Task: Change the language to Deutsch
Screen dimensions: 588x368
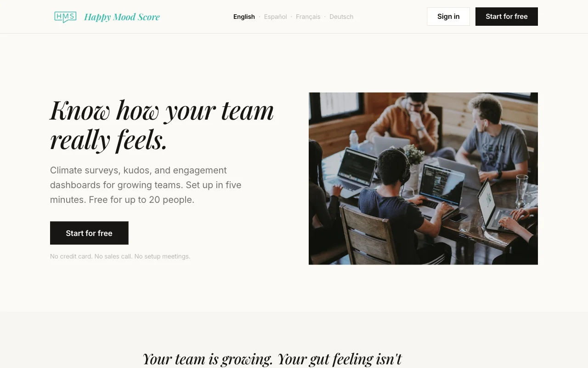Action: (341, 17)
